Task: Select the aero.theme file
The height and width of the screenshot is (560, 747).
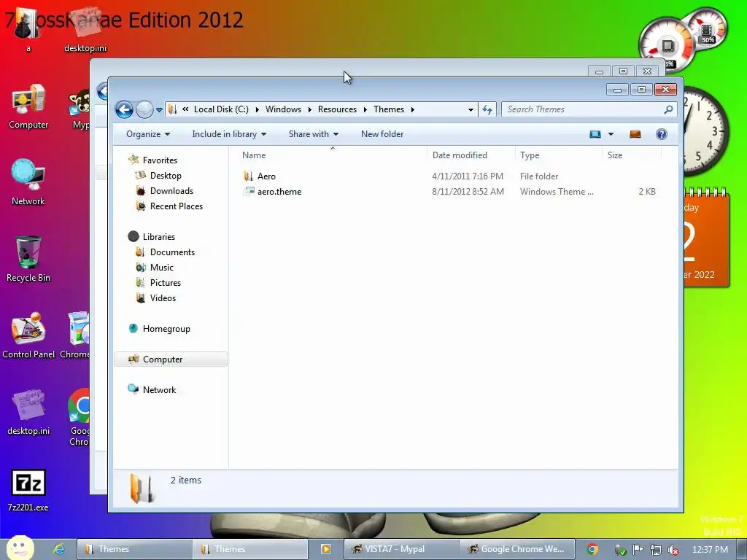Action: coord(279,192)
